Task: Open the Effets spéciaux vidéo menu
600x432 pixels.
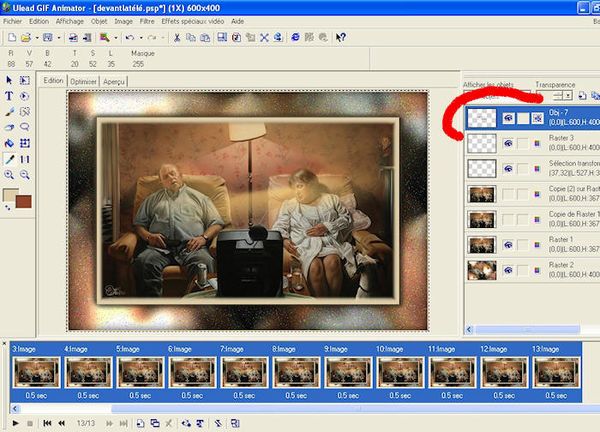Action: pos(192,21)
